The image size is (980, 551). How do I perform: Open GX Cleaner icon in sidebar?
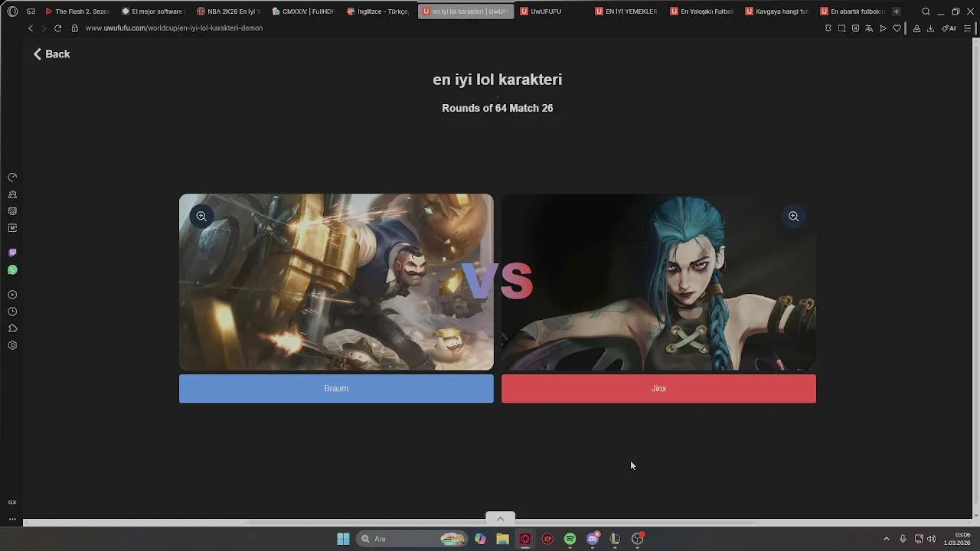[12, 194]
